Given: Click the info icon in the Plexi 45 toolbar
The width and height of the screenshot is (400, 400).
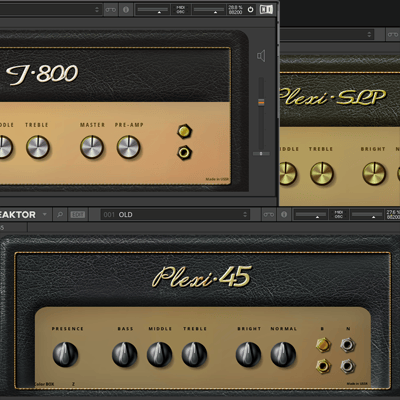Looking at the screenshot, I should pos(284,215).
